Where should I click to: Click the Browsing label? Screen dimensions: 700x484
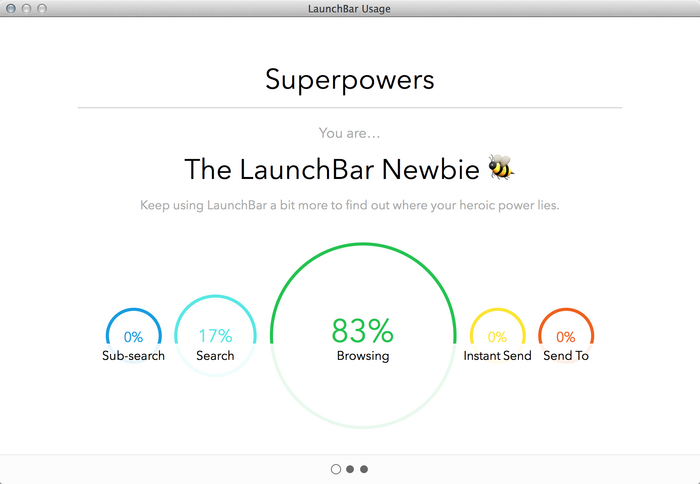363,356
